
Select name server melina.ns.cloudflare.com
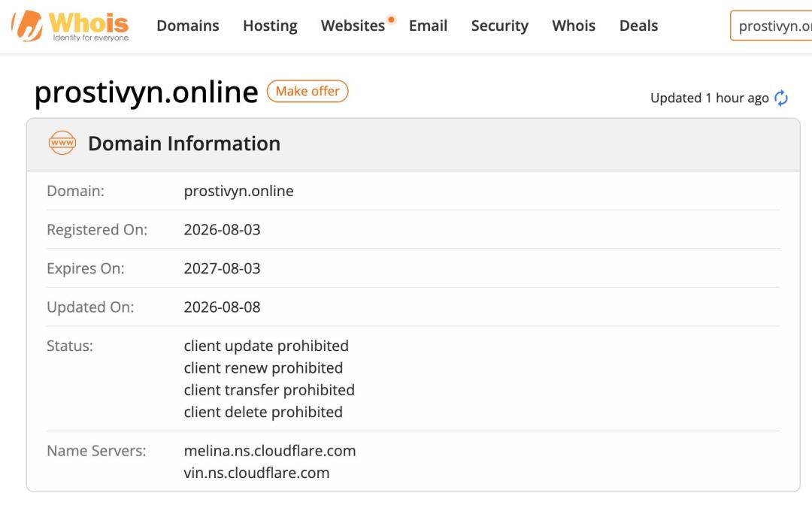270,451
